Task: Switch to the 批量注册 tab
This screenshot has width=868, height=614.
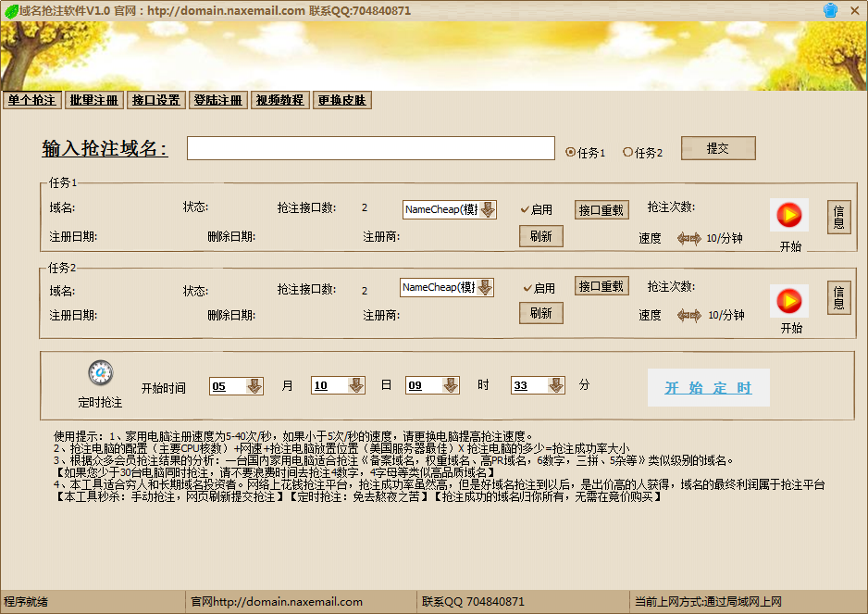Action: pos(94,100)
